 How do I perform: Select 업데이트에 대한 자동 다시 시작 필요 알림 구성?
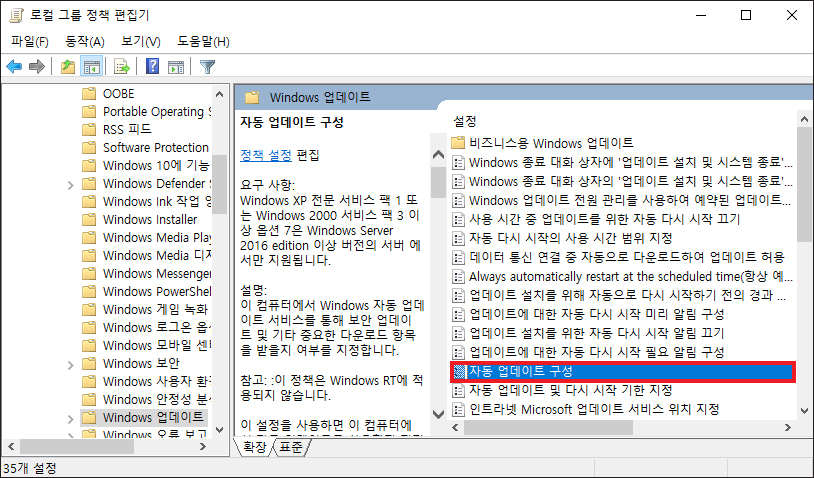pos(596,352)
